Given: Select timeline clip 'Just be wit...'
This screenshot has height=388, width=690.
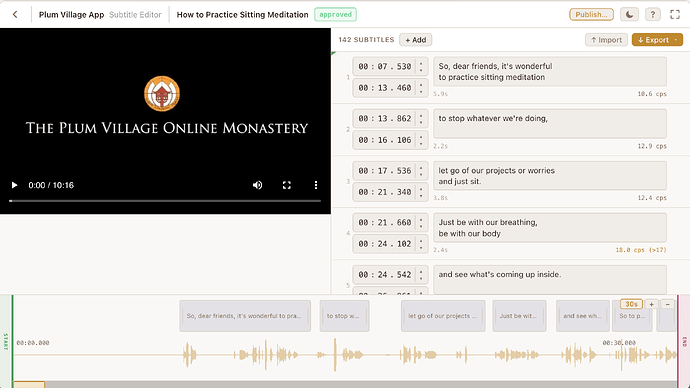Looking at the screenshot, I should tap(519, 316).
